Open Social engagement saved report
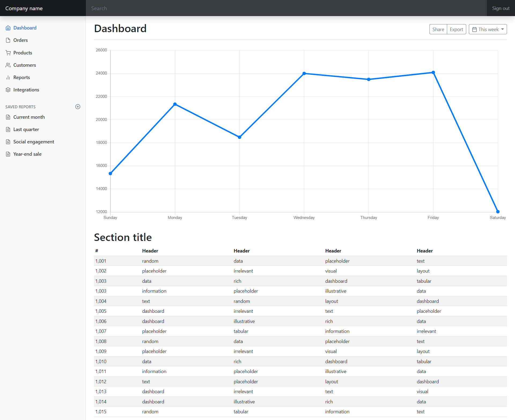The image size is (515, 420). pos(34,142)
